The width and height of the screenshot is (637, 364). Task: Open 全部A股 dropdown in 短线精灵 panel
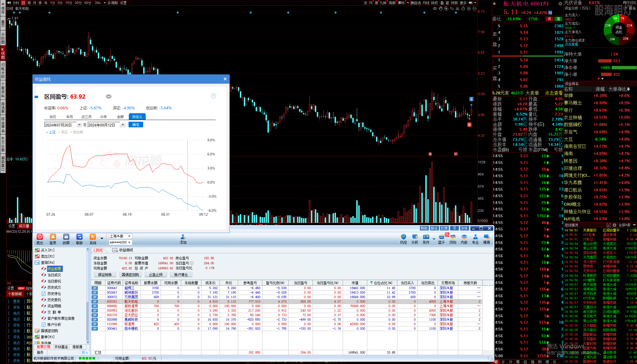point(627,225)
